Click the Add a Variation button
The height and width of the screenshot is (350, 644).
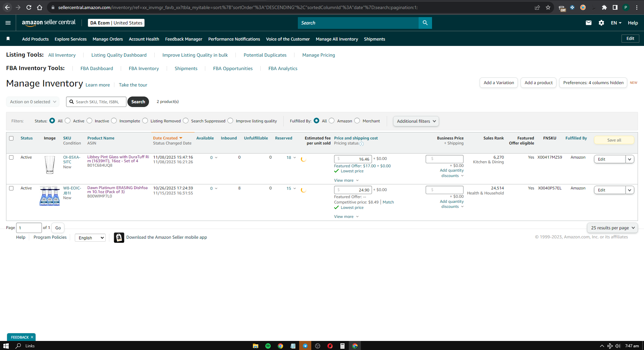click(x=499, y=83)
